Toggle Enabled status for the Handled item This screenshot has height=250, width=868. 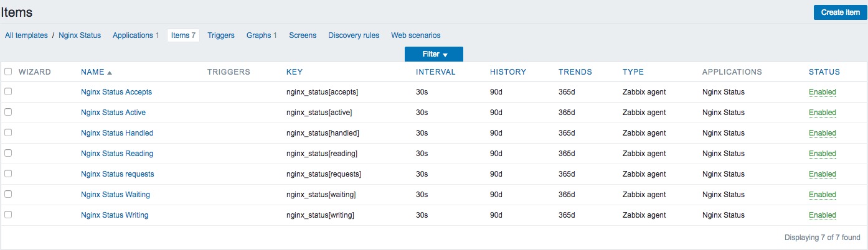tap(823, 133)
